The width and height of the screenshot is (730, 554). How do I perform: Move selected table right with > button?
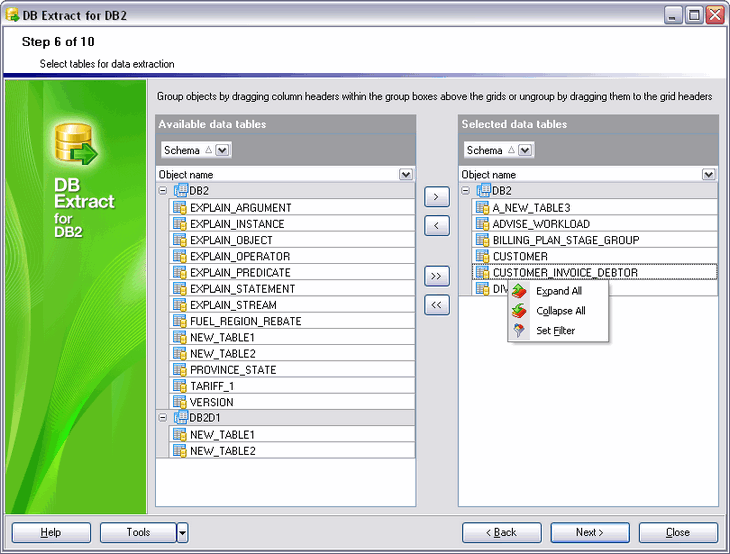tap(437, 196)
